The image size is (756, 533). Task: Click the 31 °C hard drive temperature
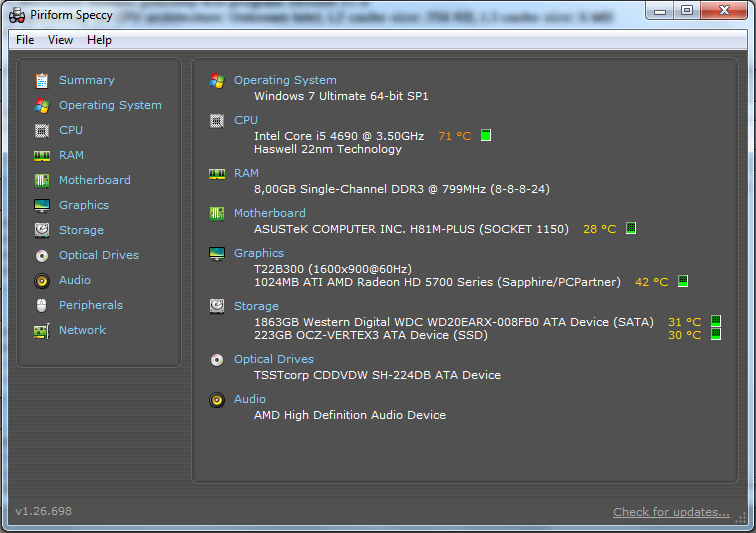[685, 322]
